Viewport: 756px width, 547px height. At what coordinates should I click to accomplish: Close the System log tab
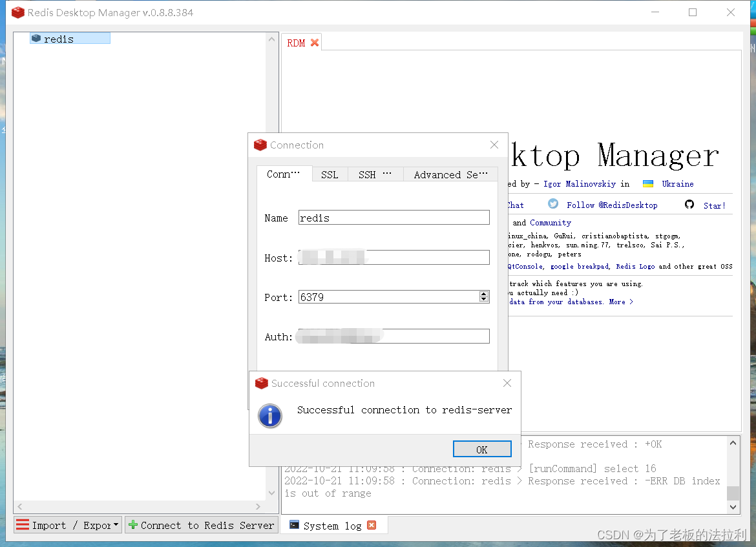coord(372,525)
